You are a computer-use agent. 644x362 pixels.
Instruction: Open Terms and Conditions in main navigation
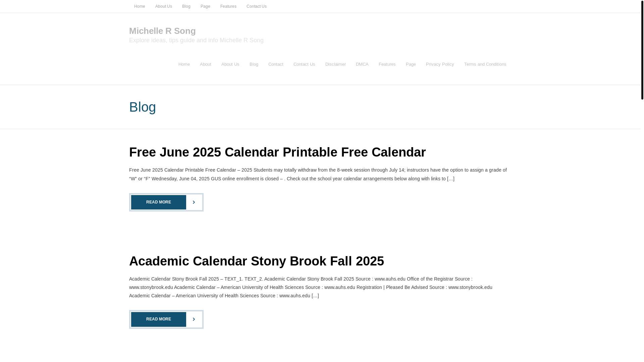[485, 64]
